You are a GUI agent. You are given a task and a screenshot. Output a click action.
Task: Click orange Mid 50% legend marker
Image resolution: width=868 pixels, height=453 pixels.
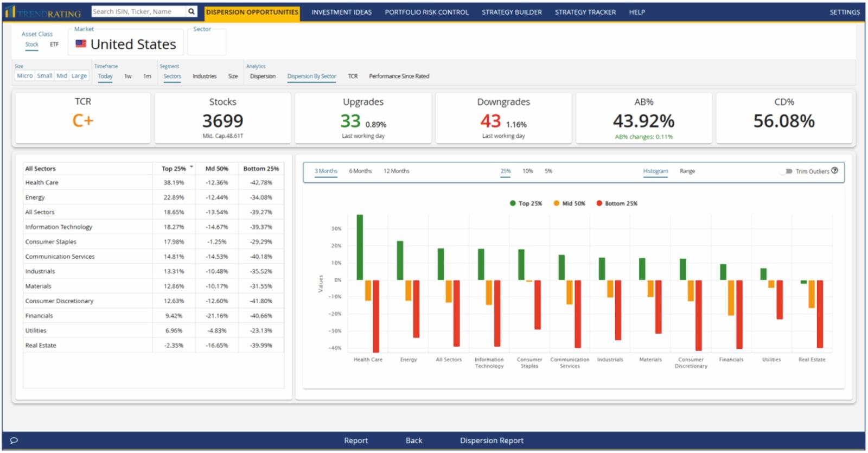[556, 203]
